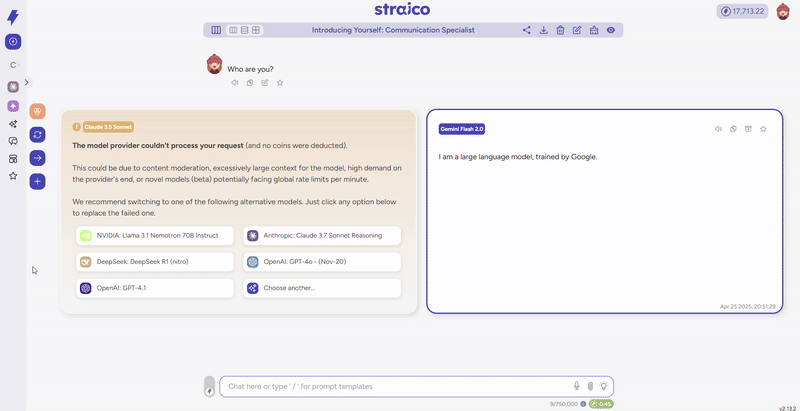Click the timestamp Apr 25 2025, 20:51:29

(x=748, y=306)
